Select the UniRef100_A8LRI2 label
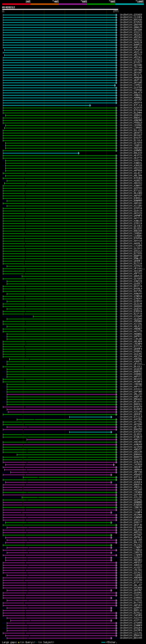Viewport: 146px width, 644px height. pos(131,326)
